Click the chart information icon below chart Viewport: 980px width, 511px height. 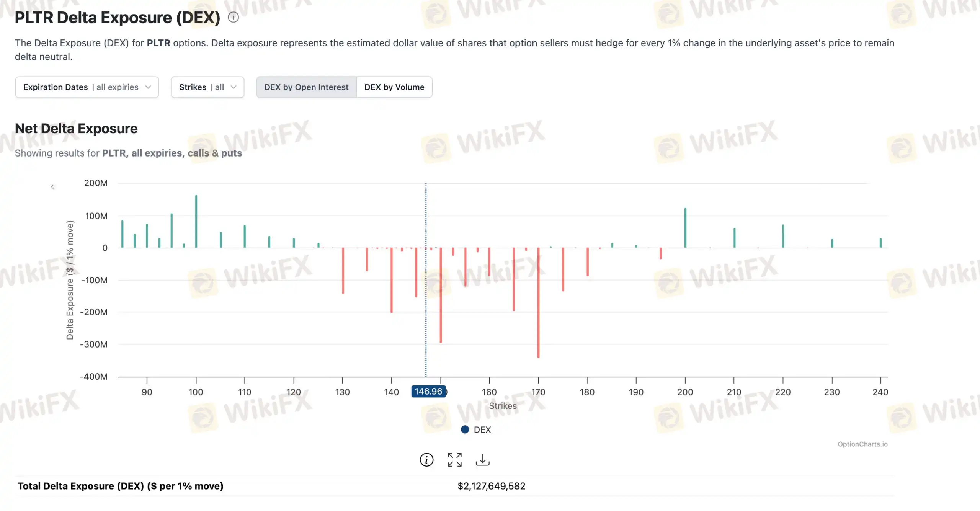426,460
